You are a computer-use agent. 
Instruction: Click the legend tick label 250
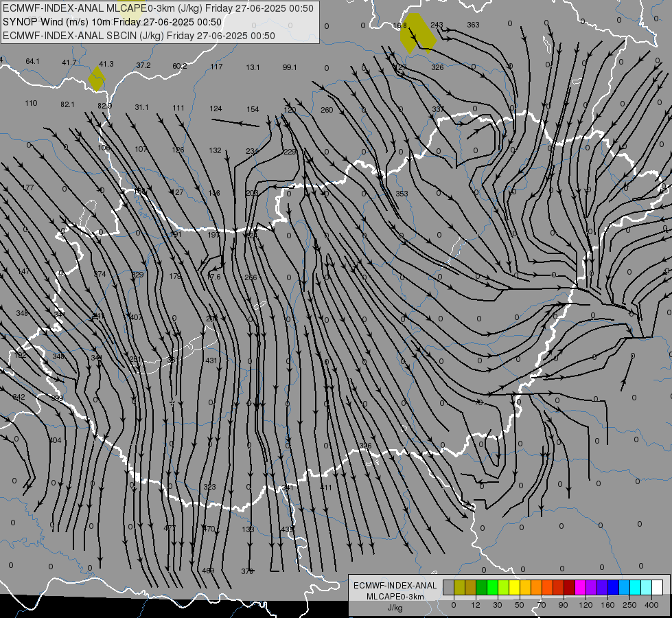point(629,605)
